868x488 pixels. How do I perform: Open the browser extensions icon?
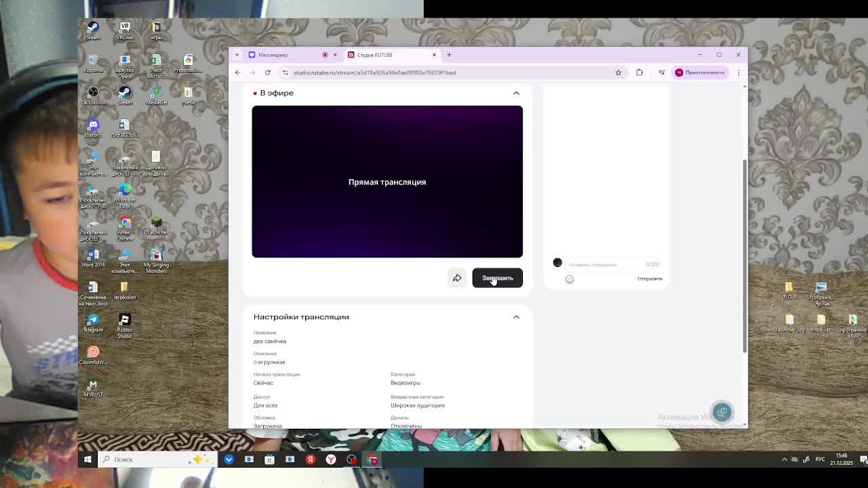point(639,73)
